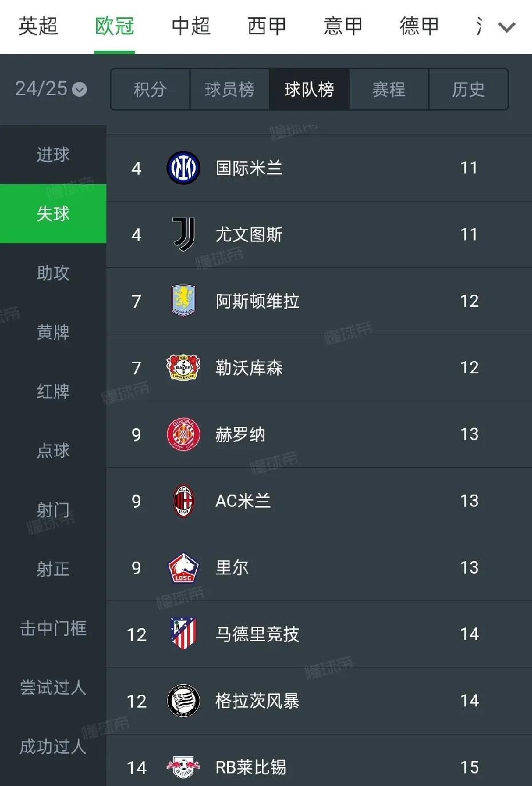Switch to the 西甲 league tab

(267, 26)
